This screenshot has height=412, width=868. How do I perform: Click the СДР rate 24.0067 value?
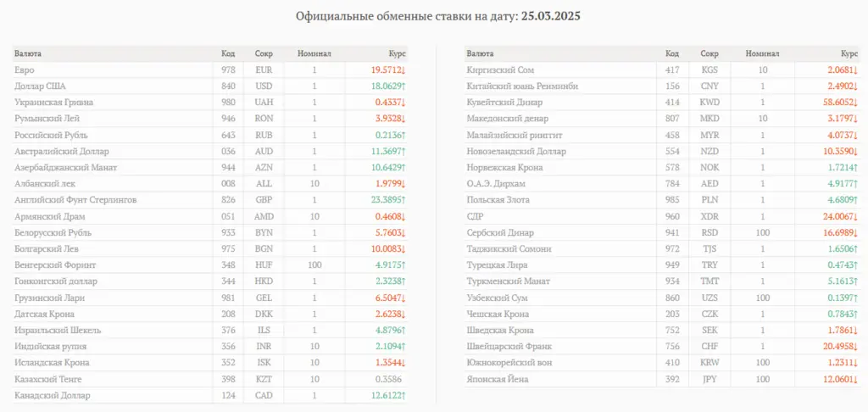839,216
